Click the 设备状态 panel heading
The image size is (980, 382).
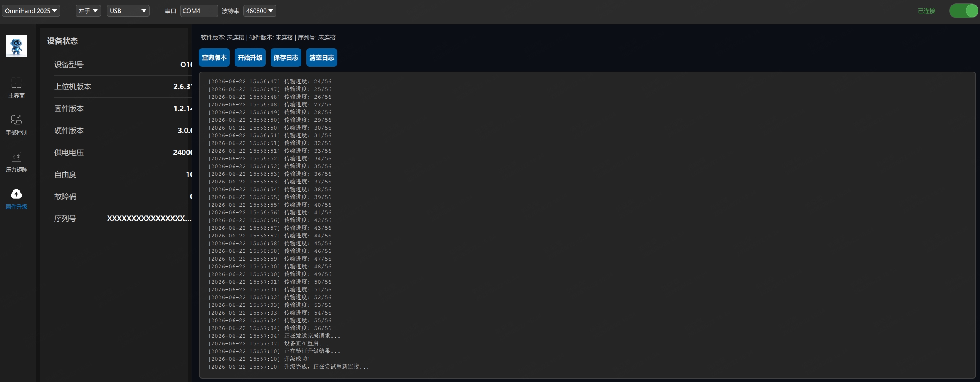pos(62,41)
